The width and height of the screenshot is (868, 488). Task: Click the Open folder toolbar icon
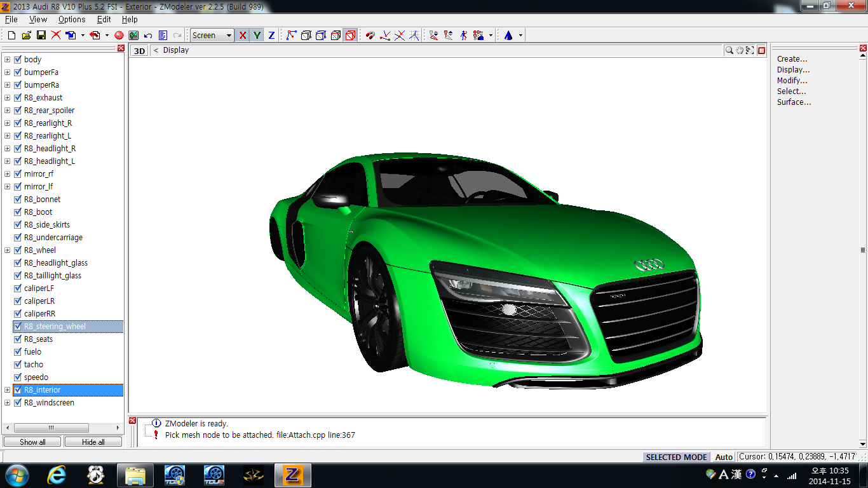click(x=27, y=36)
